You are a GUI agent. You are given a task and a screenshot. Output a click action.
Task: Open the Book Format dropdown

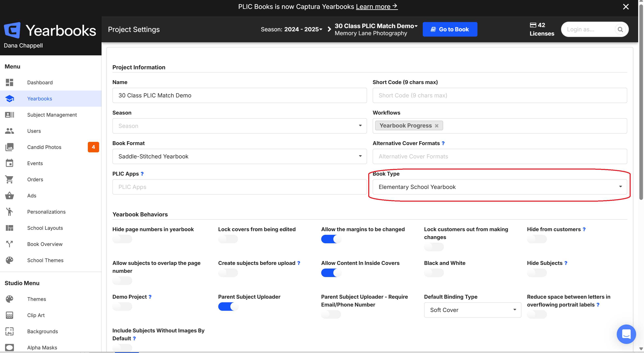[239, 156]
